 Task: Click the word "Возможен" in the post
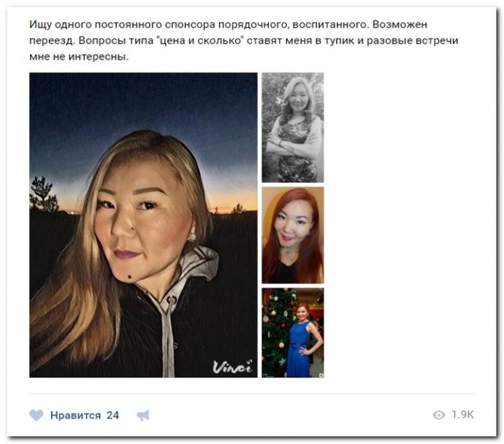coord(400,24)
